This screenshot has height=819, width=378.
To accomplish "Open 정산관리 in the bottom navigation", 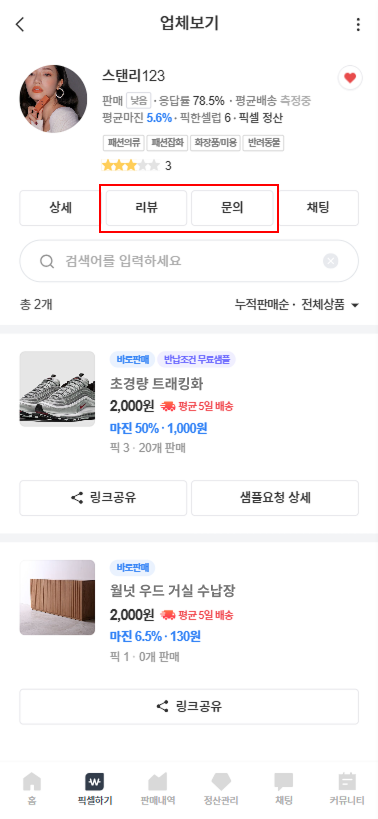I will [x=221, y=788].
